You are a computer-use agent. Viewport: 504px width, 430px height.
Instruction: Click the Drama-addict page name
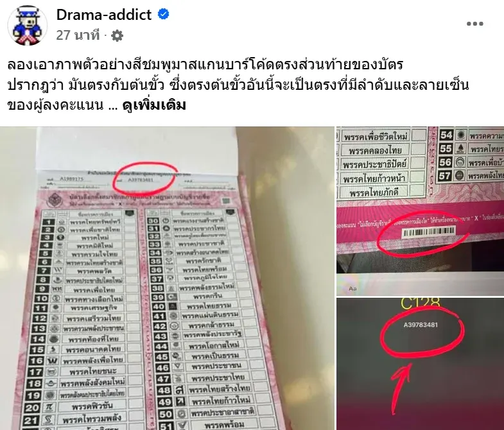[104, 15]
